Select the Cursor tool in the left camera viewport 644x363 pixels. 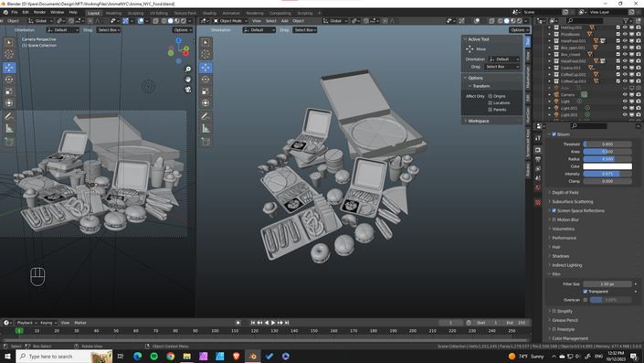pyautogui.click(x=9, y=54)
